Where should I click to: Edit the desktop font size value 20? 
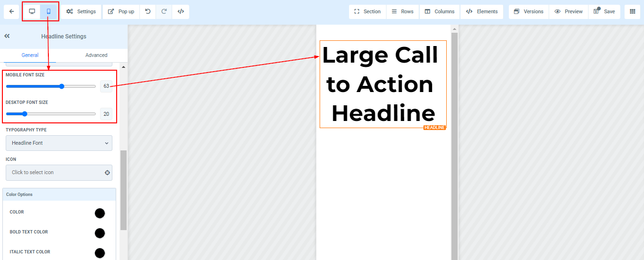[x=106, y=114]
